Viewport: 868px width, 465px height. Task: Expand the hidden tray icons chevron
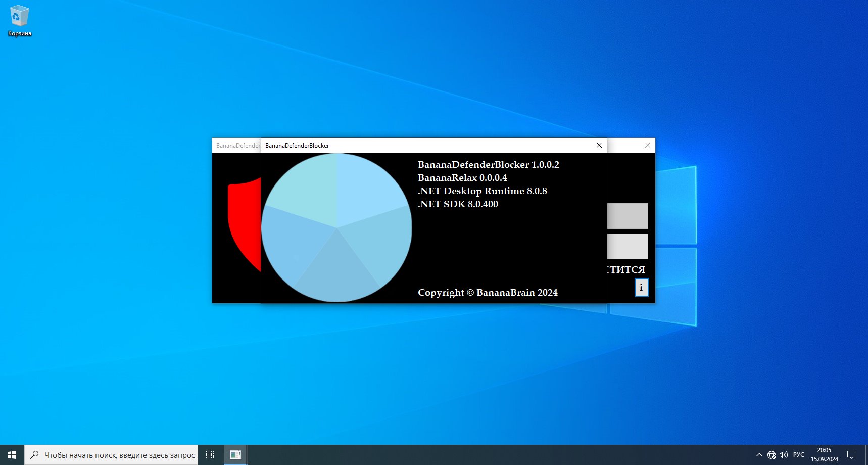click(x=759, y=455)
